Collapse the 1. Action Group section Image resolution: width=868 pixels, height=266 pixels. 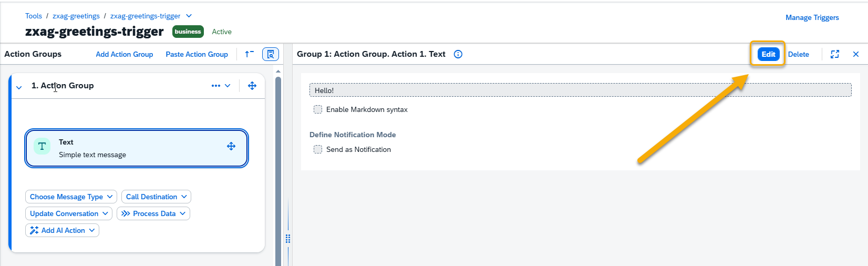point(19,87)
